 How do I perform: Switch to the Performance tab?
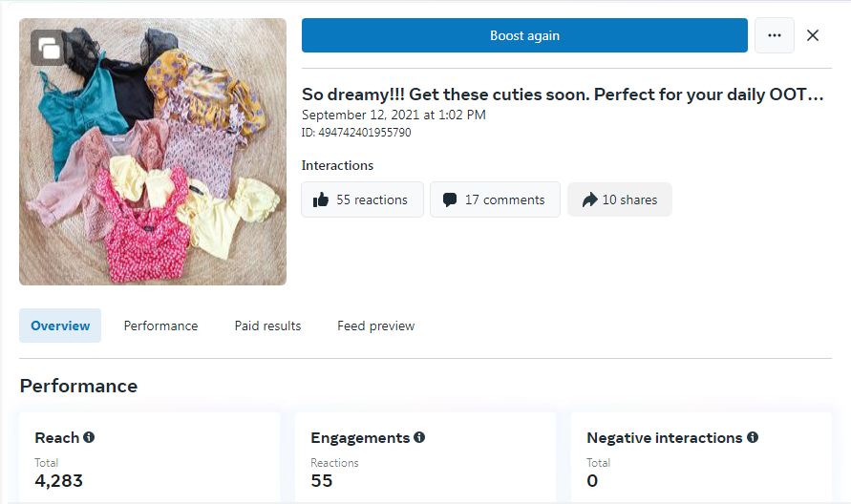(x=160, y=325)
